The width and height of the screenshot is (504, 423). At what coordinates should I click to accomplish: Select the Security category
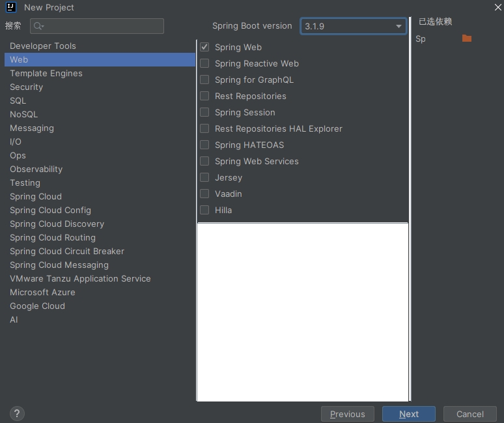pyautogui.click(x=100, y=87)
